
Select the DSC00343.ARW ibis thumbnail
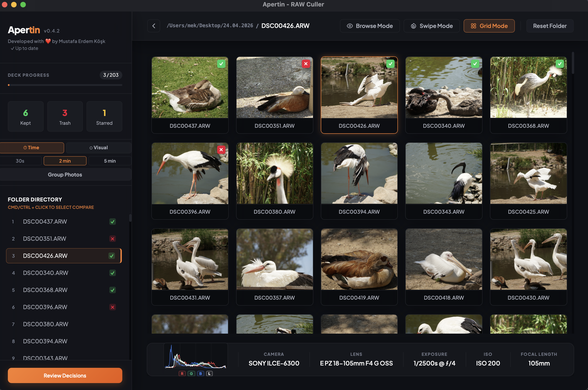pos(444,173)
